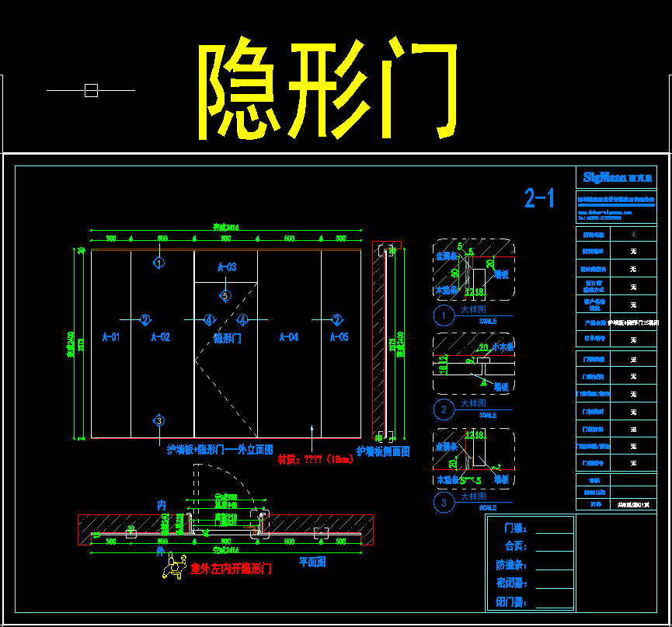Select the 护墙板侧面图 caption
This screenshot has width=672, height=627.
pos(383,451)
